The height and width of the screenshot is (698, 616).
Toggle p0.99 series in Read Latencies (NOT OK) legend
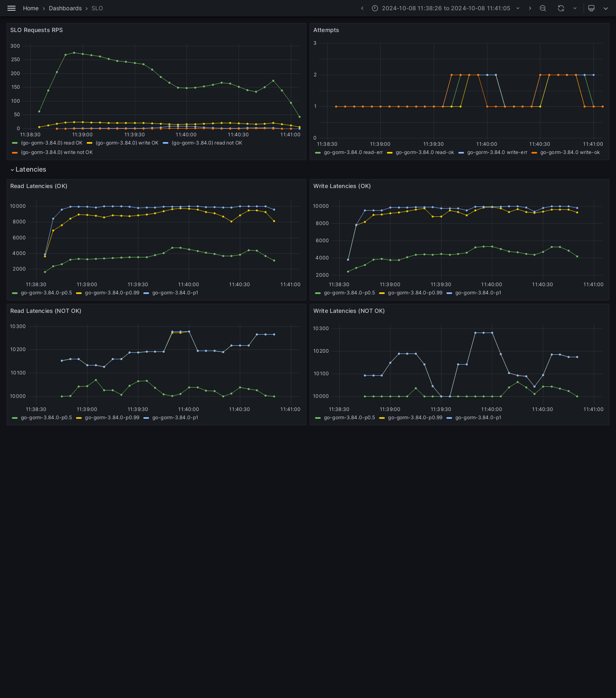click(112, 418)
